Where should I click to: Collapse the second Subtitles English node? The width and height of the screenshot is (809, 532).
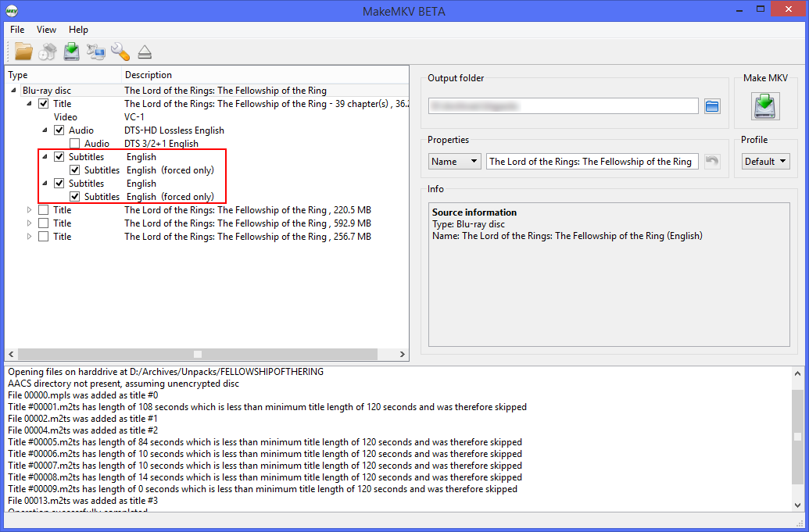tap(45, 184)
